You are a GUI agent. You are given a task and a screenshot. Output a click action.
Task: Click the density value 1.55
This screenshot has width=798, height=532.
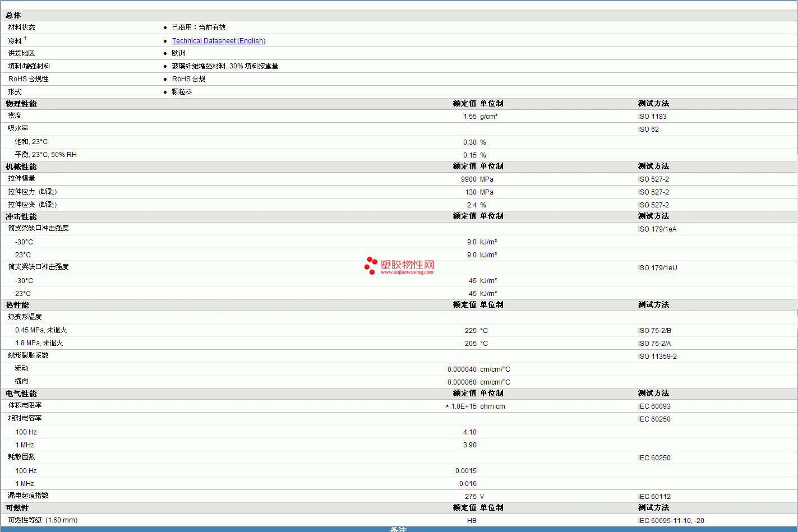point(469,117)
